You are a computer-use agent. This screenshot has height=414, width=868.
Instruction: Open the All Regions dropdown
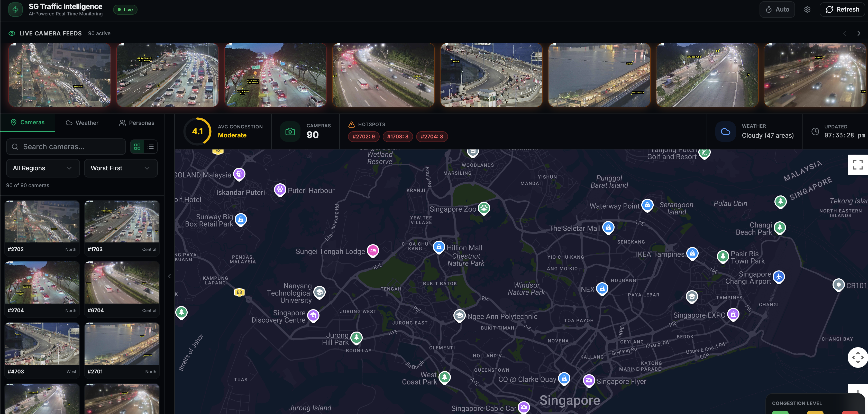[43, 168]
